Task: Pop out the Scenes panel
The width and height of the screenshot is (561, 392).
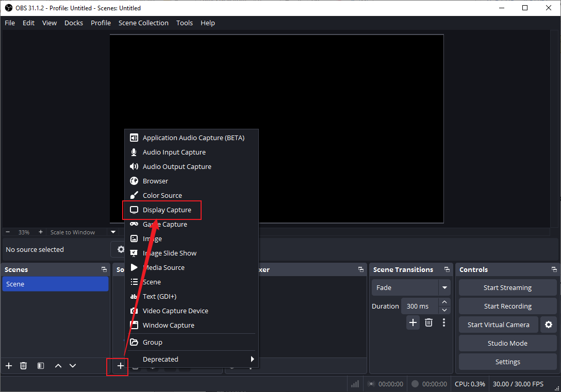Action: point(104,269)
